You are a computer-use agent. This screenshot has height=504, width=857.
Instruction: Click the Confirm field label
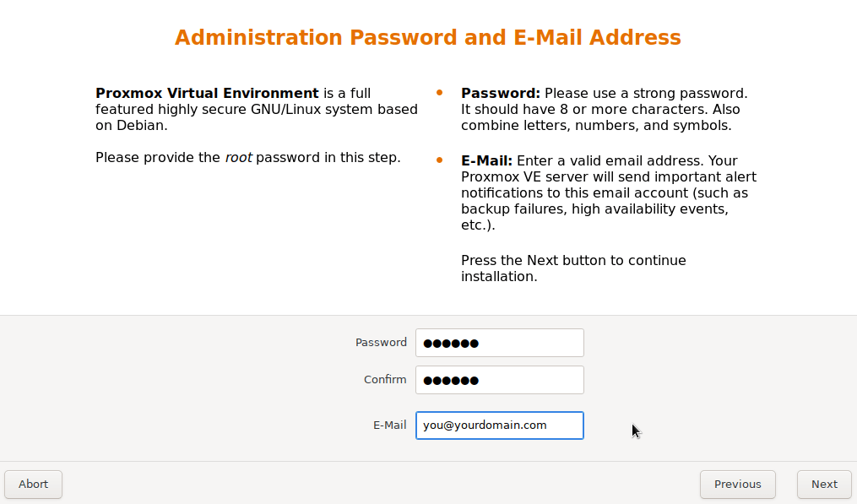pyautogui.click(x=385, y=379)
